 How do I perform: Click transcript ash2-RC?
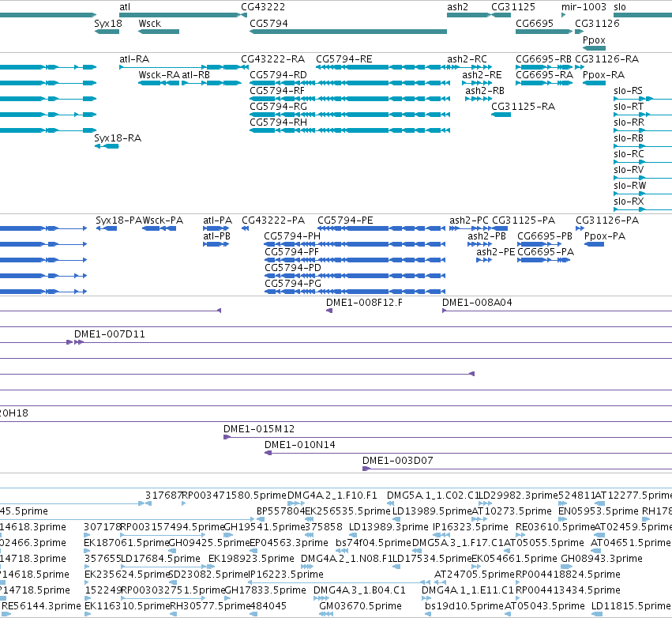pyautogui.click(x=467, y=58)
